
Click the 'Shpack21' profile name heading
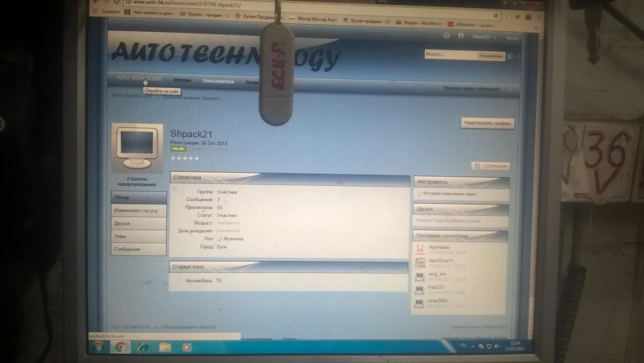191,134
